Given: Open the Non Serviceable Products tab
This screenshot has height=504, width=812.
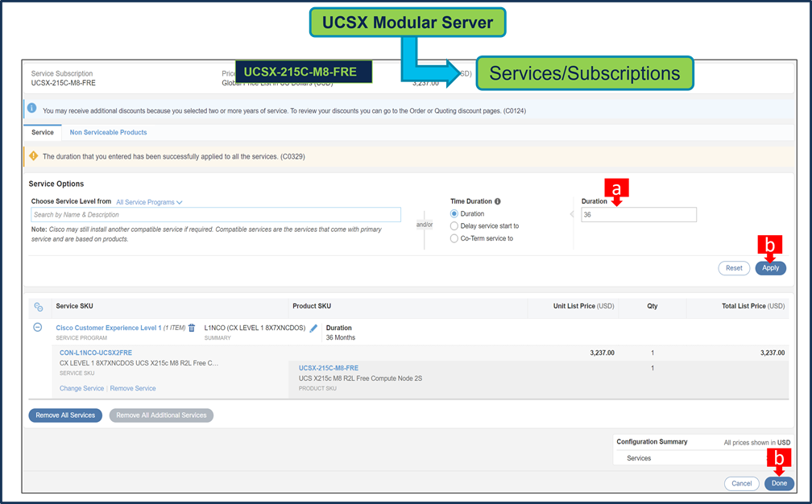Looking at the screenshot, I should pos(108,133).
